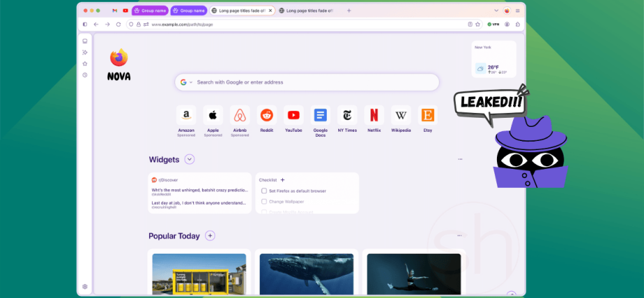Click the Popular Today heading

pyautogui.click(x=174, y=236)
